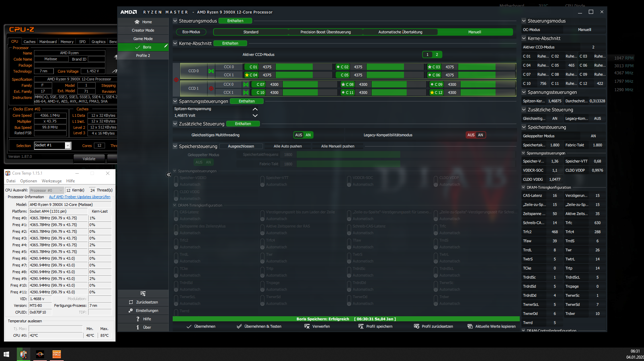Click the green link icon beside CCD 0
Viewport: 644px width, 361px height.
211,71
